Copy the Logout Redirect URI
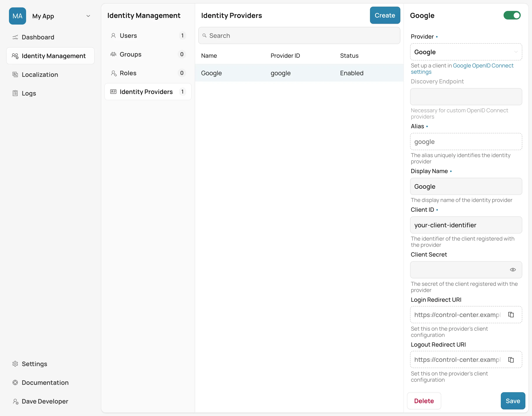Image resolution: width=532 pixels, height=416 pixels. (511, 359)
